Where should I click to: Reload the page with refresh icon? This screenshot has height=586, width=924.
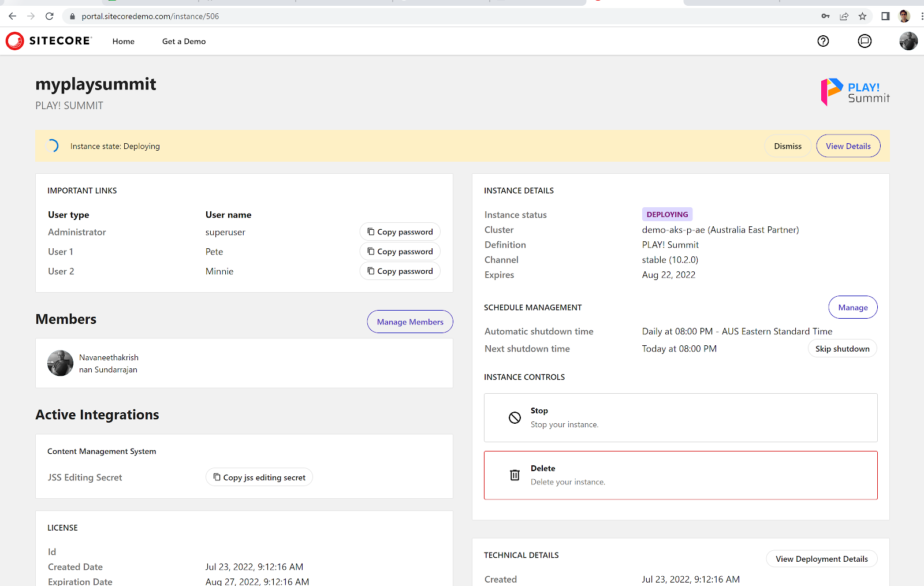pos(50,16)
